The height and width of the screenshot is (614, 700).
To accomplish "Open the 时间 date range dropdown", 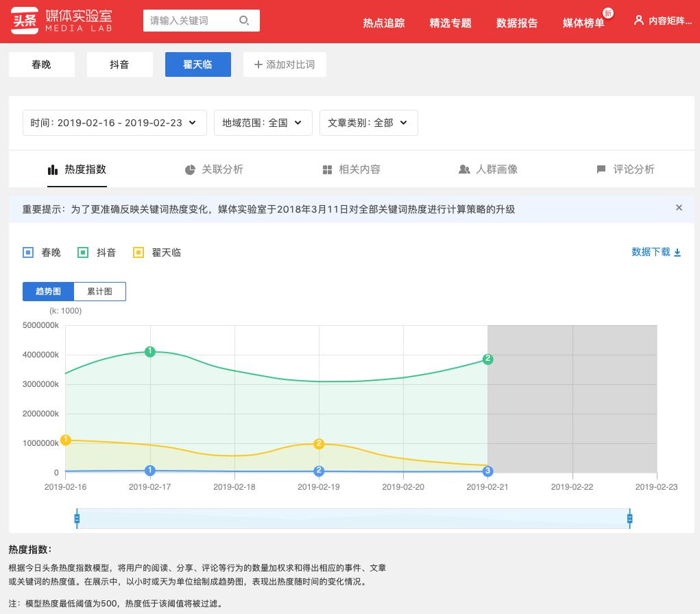I will pyautogui.click(x=114, y=123).
